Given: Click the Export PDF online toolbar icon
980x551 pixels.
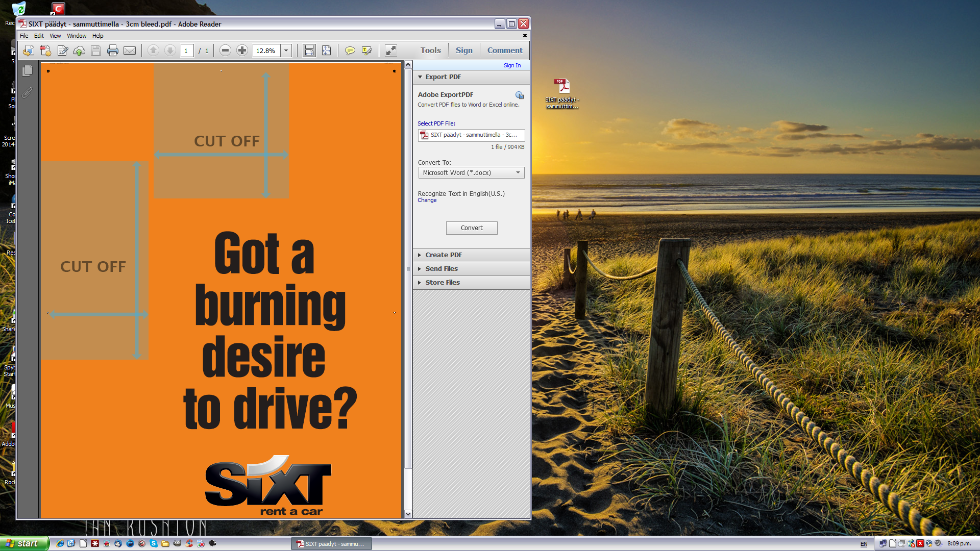Looking at the screenshot, I should point(29,51).
